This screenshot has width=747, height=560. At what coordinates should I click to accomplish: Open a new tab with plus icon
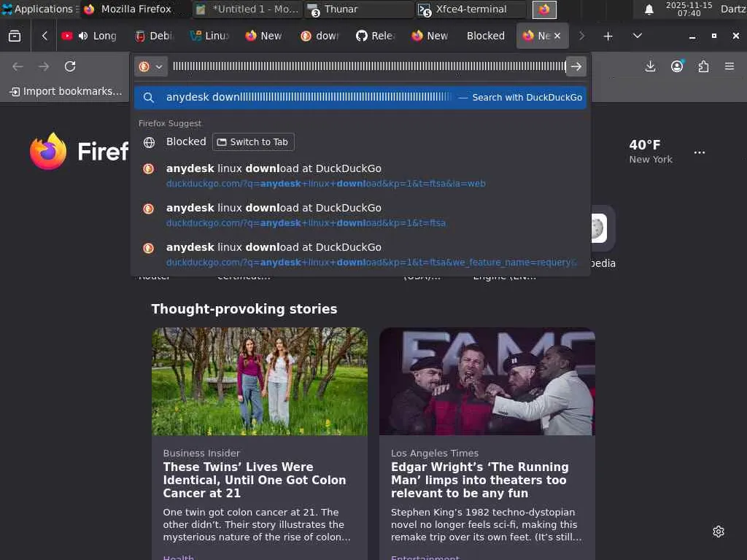pyautogui.click(x=608, y=36)
